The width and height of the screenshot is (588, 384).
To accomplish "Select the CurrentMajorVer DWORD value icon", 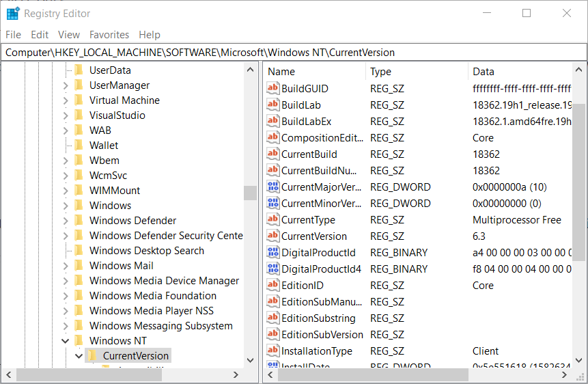I will (272, 187).
